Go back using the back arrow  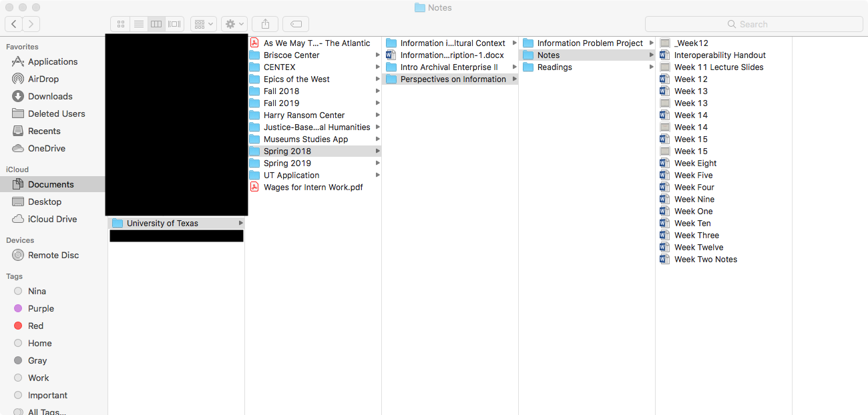pos(14,24)
